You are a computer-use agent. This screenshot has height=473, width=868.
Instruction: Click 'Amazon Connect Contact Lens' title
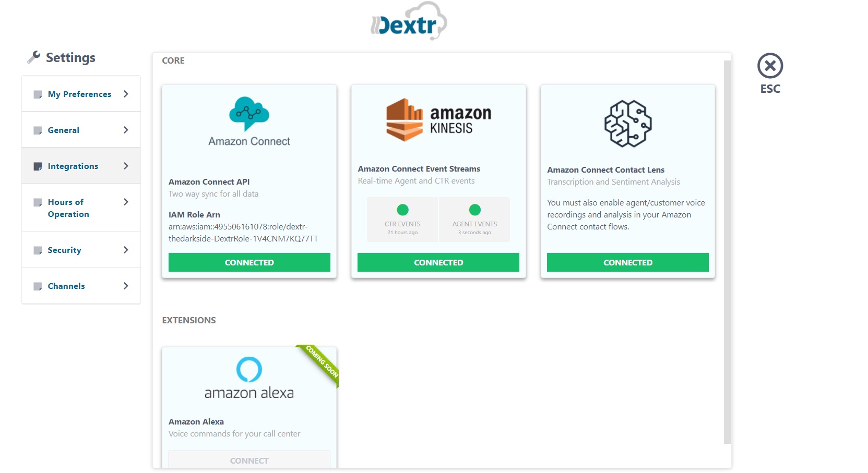[606, 170]
